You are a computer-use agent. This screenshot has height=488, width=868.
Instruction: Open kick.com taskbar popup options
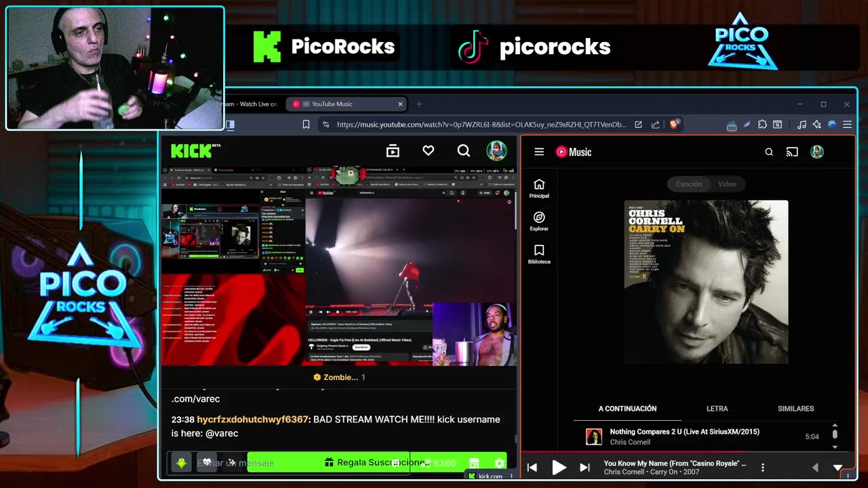click(x=511, y=476)
